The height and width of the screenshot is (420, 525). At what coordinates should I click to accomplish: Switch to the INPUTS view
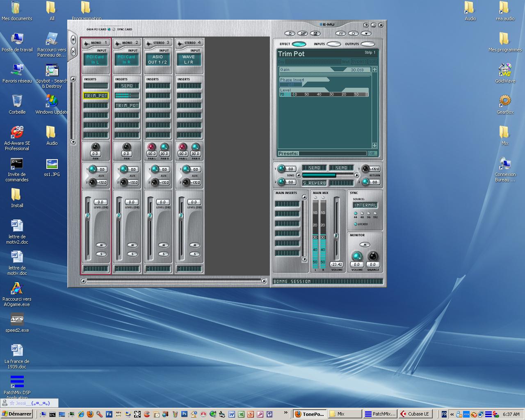coord(333,44)
